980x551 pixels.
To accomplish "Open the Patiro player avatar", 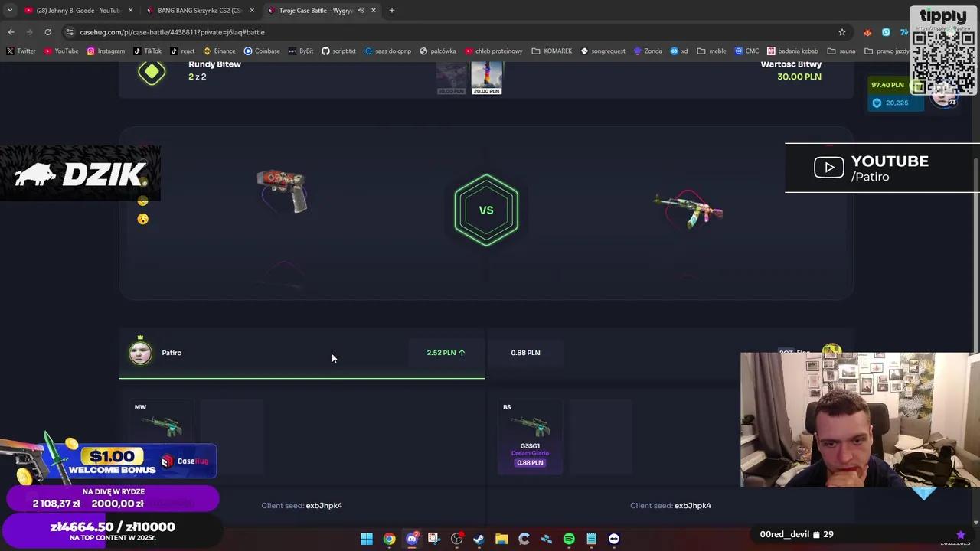I will [140, 353].
